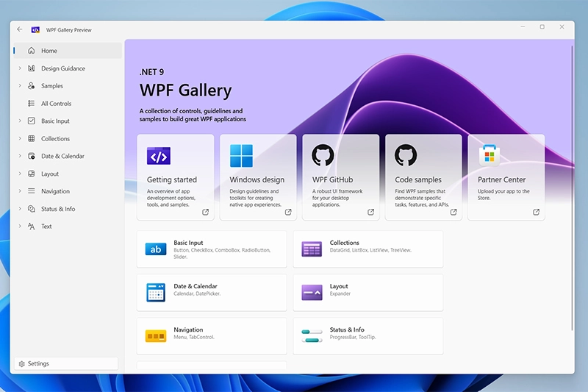The height and width of the screenshot is (392, 588).
Task: Open the Collections tile title
Action: click(344, 243)
